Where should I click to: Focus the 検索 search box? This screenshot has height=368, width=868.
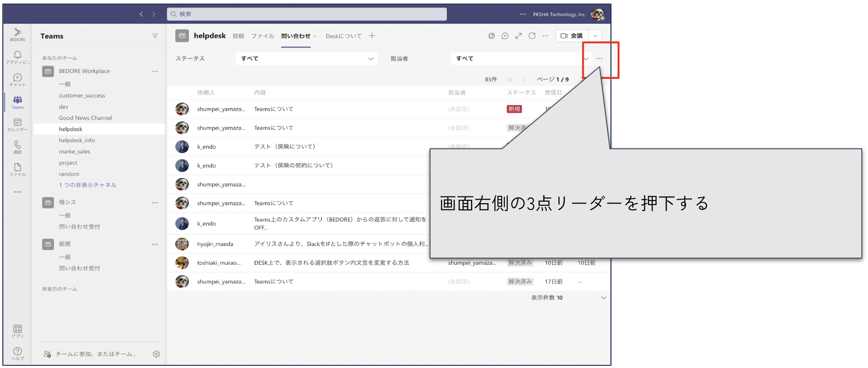click(x=307, y=14)
